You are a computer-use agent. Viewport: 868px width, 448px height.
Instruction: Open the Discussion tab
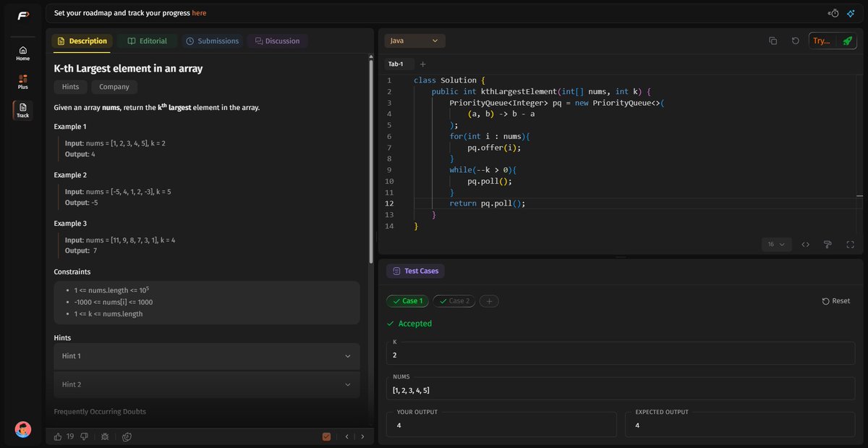(277, 41)
